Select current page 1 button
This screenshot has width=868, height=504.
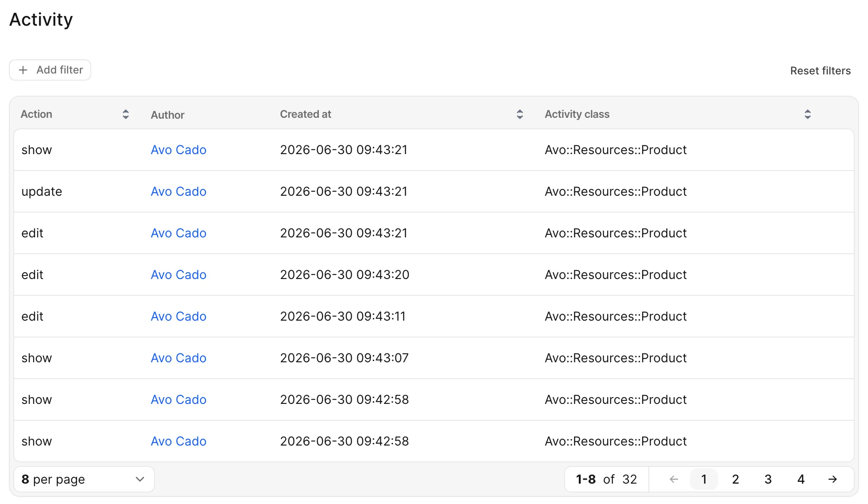tap(704, 479)
